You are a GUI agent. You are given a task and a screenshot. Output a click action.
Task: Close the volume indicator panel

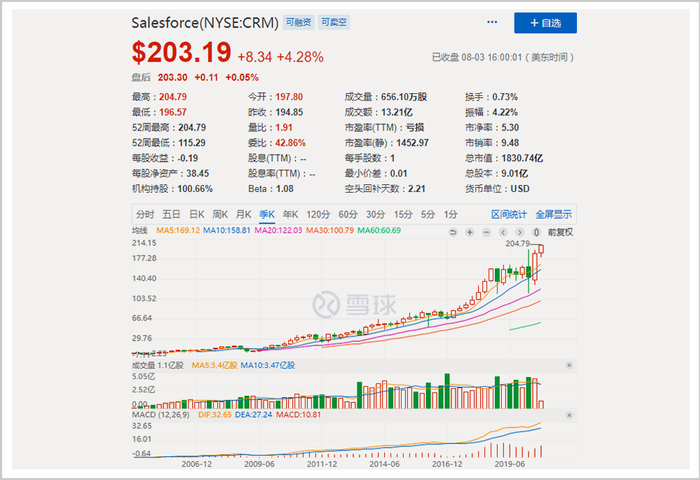(569, 365)
